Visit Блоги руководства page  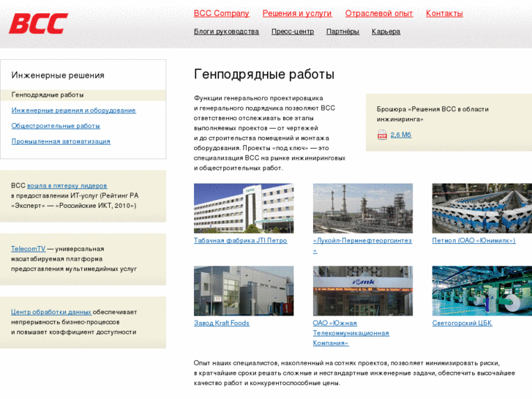pos(226,31)
